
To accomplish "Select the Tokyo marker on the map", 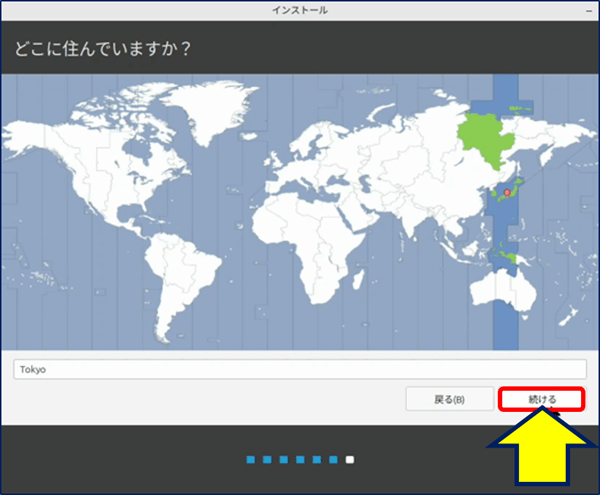I will [x=507, y=192].
